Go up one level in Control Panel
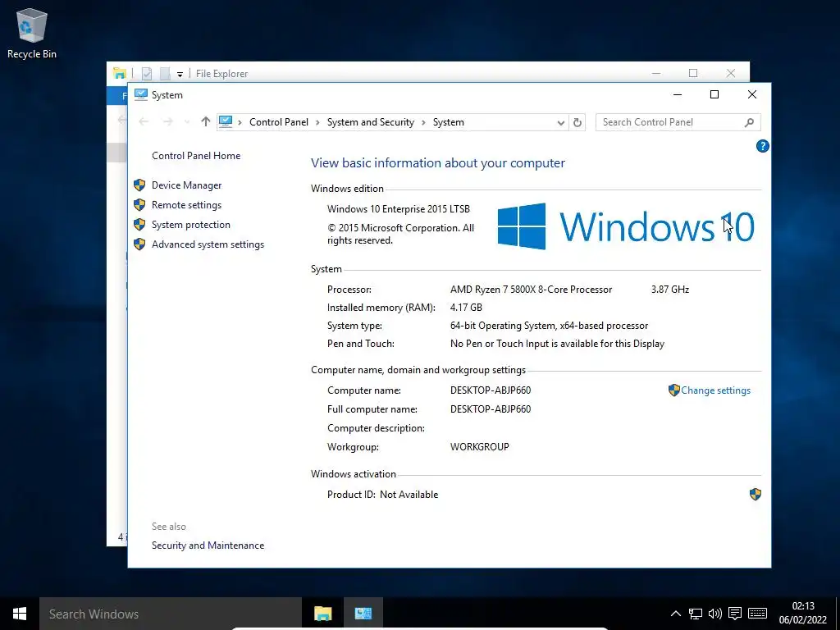 pyautogui.click(x=206, y=122)
